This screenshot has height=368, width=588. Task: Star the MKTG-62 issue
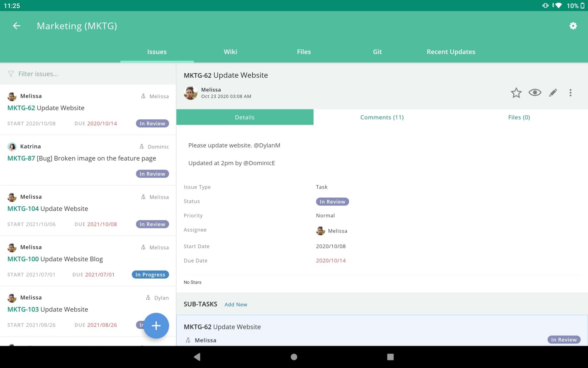pyautogui.click(x=516, y=93)
